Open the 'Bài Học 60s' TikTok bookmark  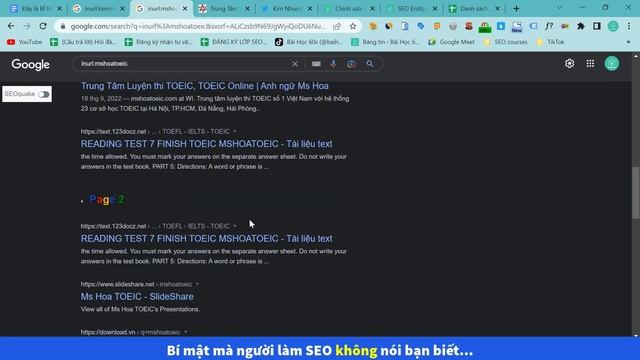(309, 42)
